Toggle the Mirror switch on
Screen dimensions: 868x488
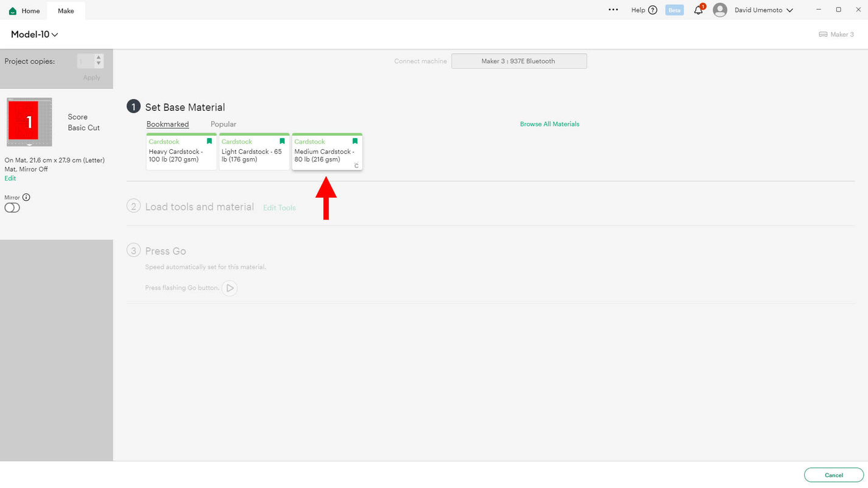[12, 207]
